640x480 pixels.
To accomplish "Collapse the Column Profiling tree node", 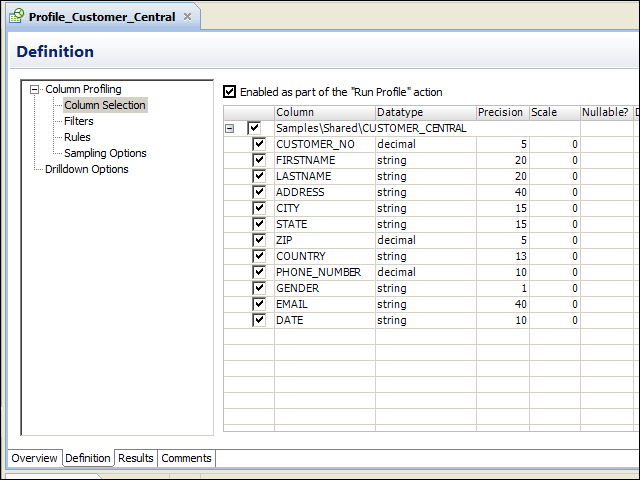I will [x=35, y=89].
